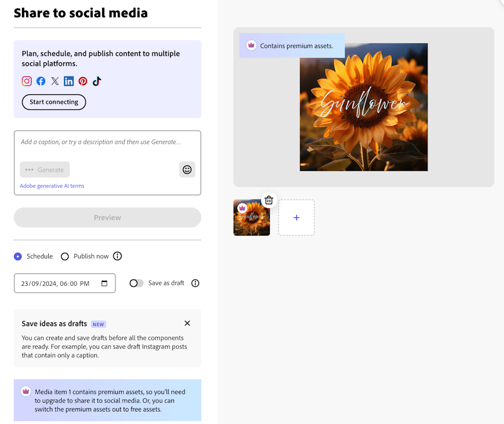The width and height of the screenshot is (504, 424).
Task: Click the Contains premium assets badge
Action: (x=291, y=46)
